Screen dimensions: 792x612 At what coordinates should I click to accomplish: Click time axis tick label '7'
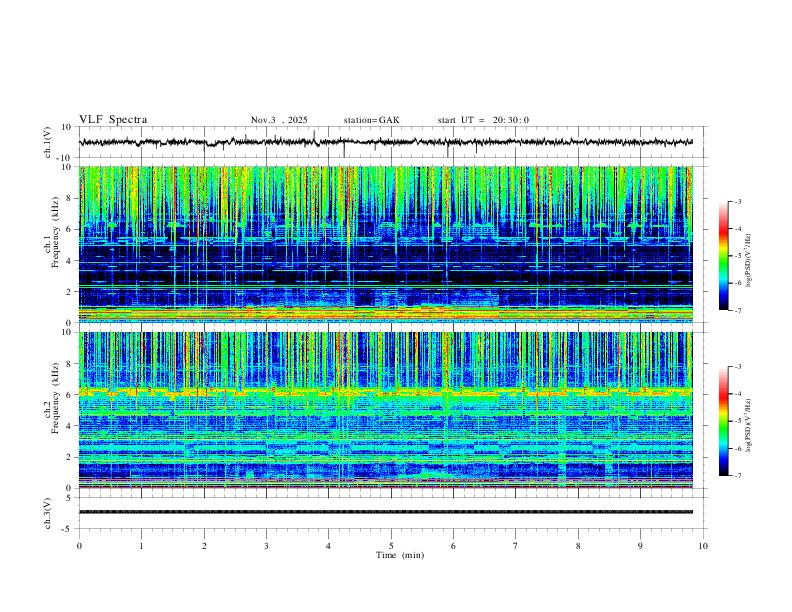[x=516, y=546]
